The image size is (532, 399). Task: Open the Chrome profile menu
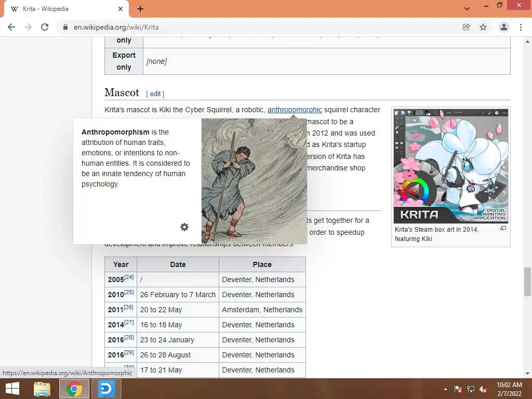click(x=504, y=27)
